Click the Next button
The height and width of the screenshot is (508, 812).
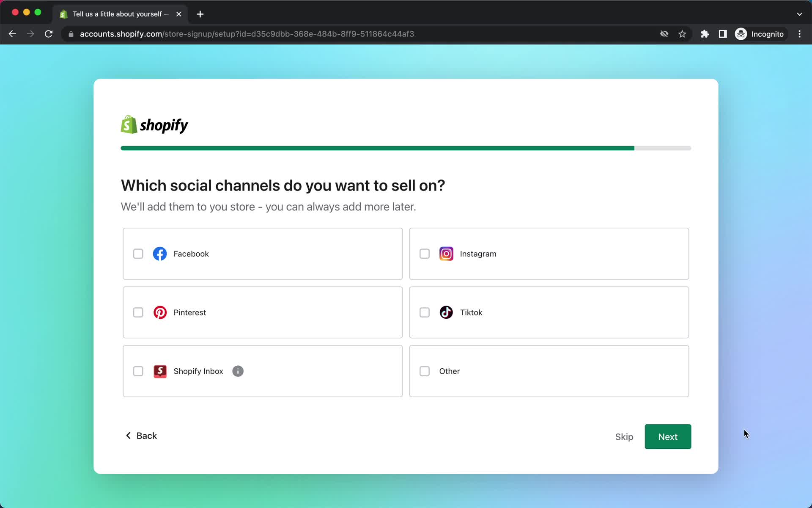coord(667,436)
